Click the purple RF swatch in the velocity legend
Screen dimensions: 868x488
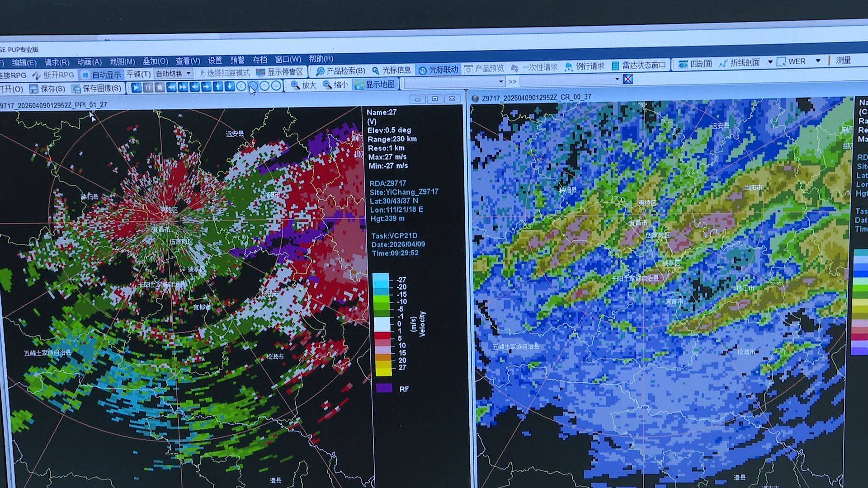(x=384, y=388)
